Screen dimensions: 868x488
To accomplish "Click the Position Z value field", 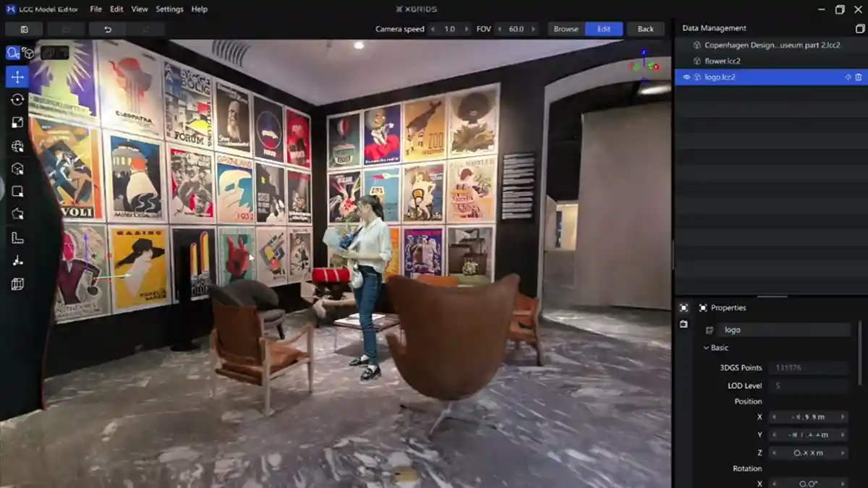I will point(808,453).
